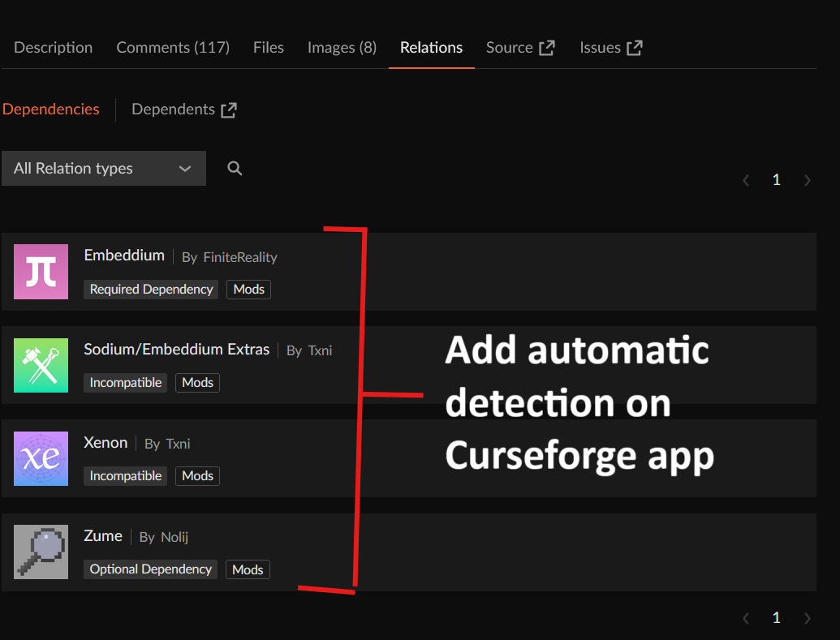Click the Mods tag under Zume
The image size is (840, 640).
coord(248,569)
